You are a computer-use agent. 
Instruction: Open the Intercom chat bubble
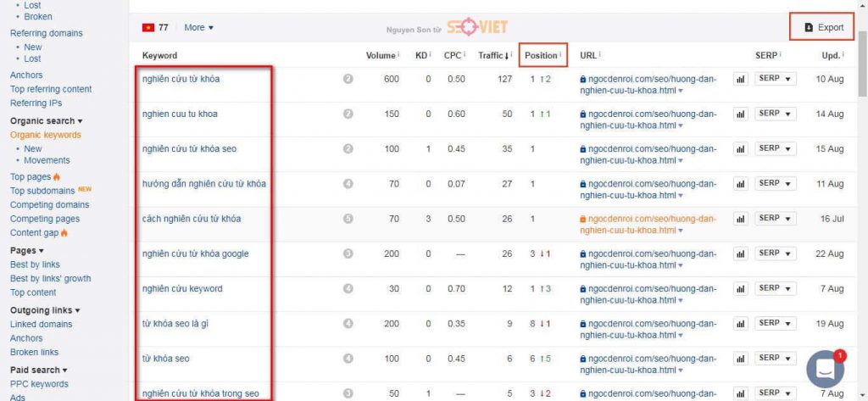[825, 369]
